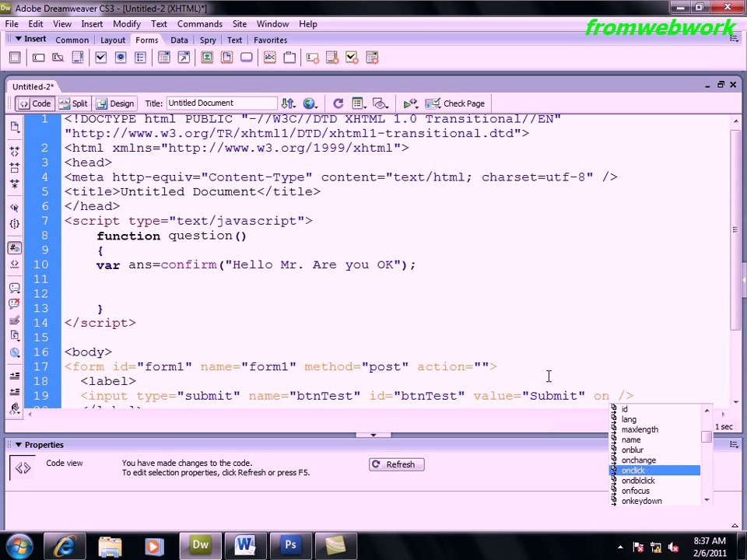Indent the code with Indent Code icon
Viewport: 747px width, 560px height.
14,376
